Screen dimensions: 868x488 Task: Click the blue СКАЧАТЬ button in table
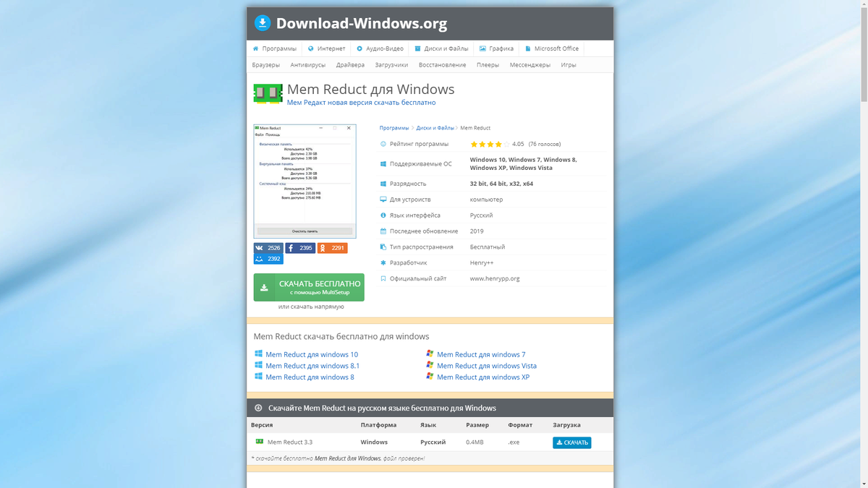pyautogui.click(x=571, y=442)
